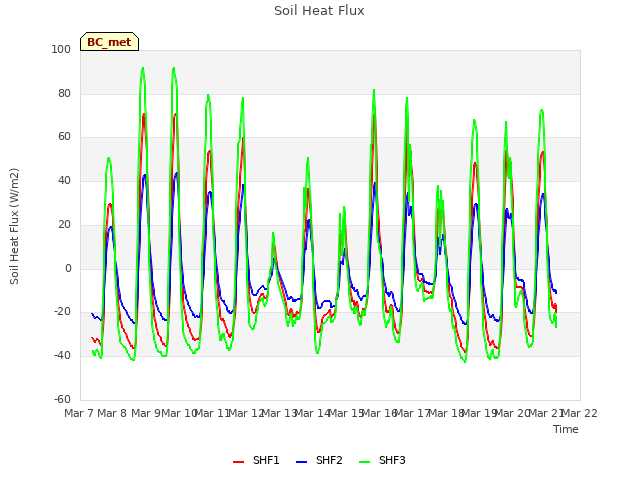The width and height of the screenshot is (640, 480).
Task: Click the -60 y-axis tick label
Action: click(x=62, y=399)
